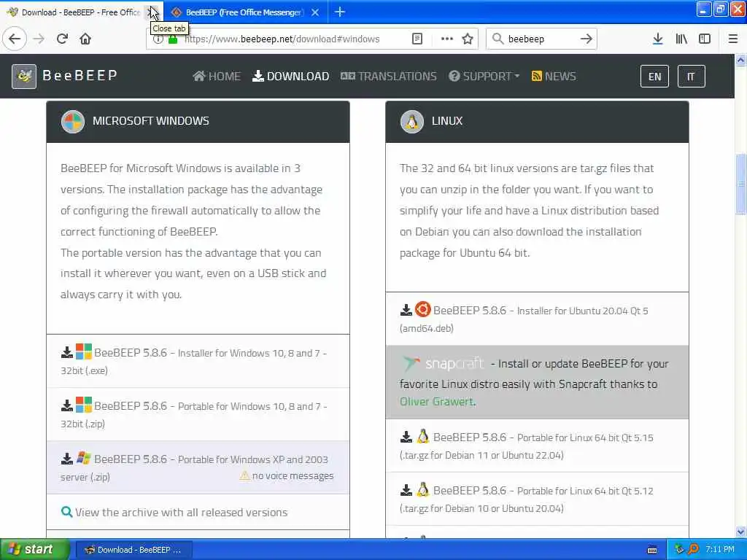Viewport: 747px width, 560px height.
Task: Click the scrollbar up arrow
Action: tap(740, 60)
